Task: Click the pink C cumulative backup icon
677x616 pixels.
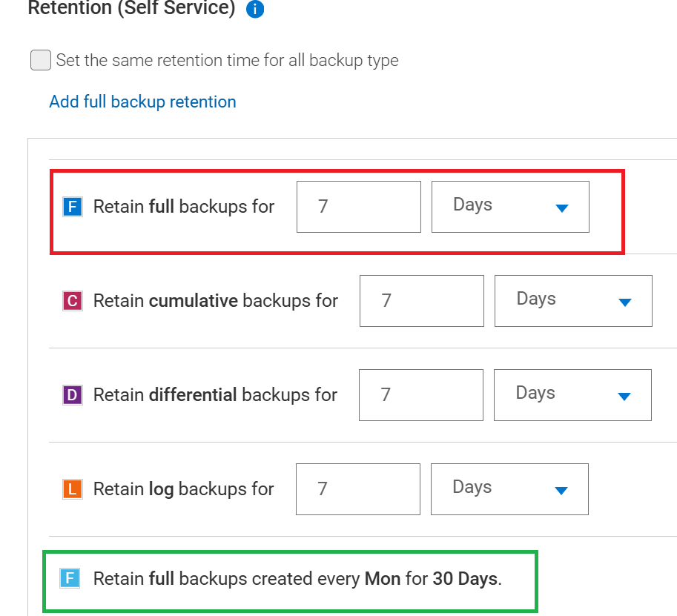Action: tap(73, 301)
